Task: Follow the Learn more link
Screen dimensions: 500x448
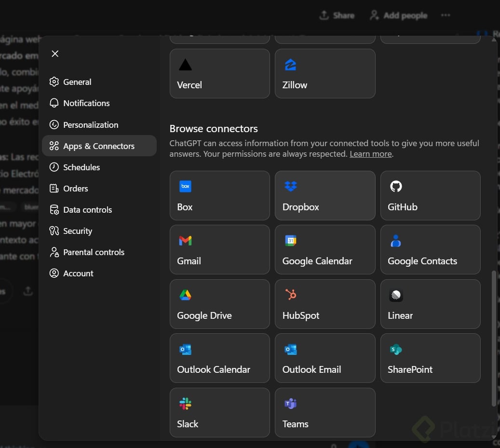Action: pos(370,154)
